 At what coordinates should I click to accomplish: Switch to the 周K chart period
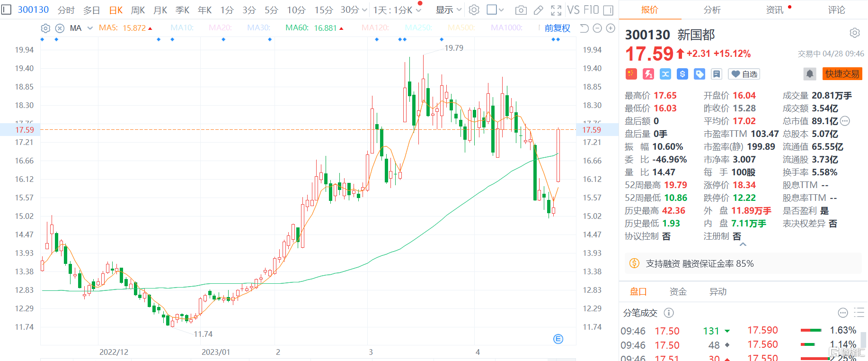click(x=138, y=10)
